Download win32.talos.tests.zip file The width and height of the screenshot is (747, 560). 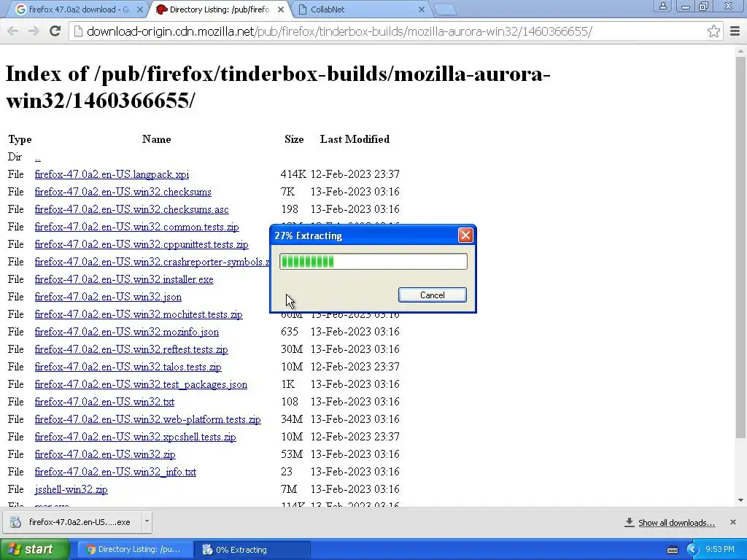click(128, 367)
